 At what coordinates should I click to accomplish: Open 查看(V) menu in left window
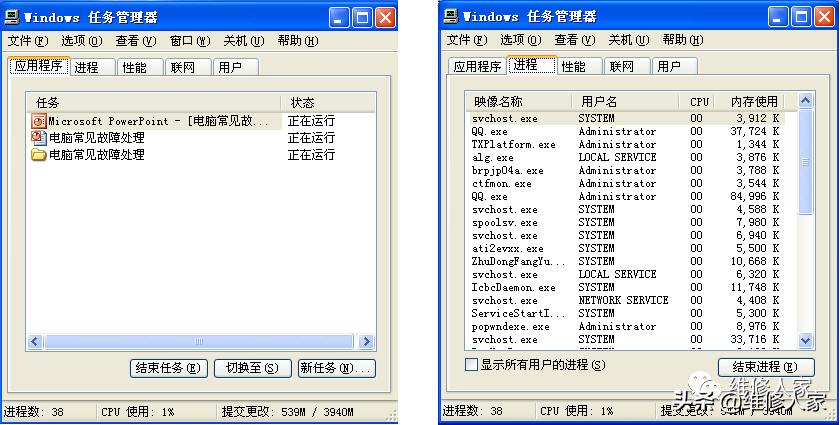click(136, 41)
